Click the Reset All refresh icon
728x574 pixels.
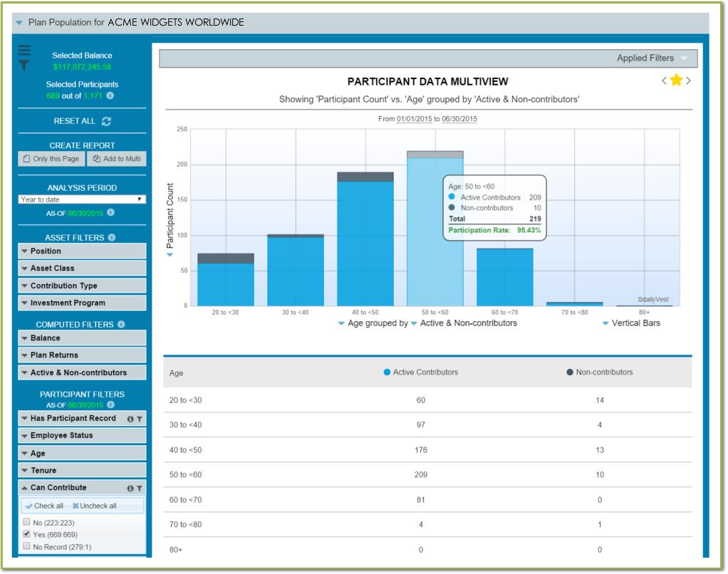[x=106, y=121]
